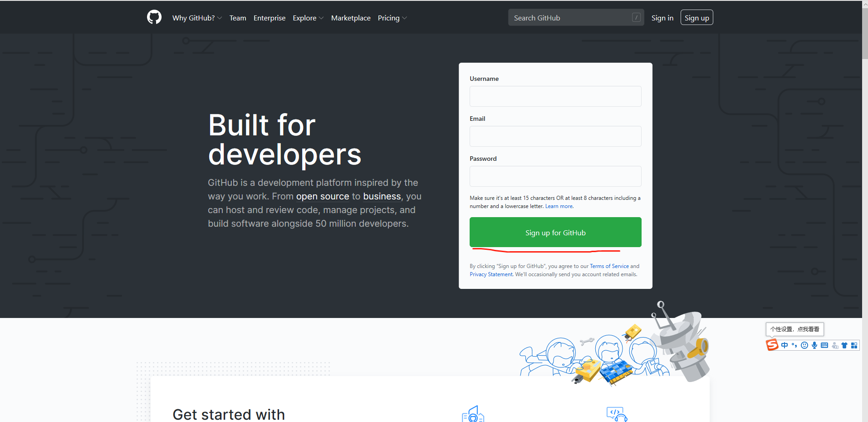
Task: Open the Sogou input method logo
Action: coord(772,345)
